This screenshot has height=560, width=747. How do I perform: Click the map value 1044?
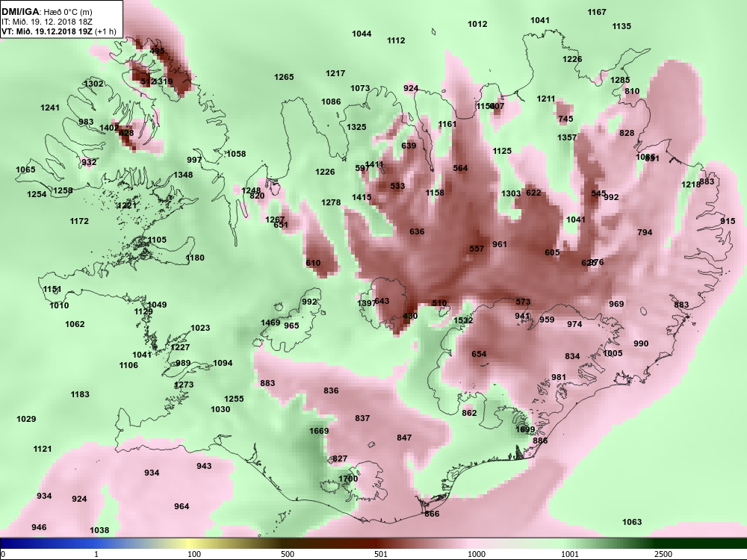tap(362, 34)
